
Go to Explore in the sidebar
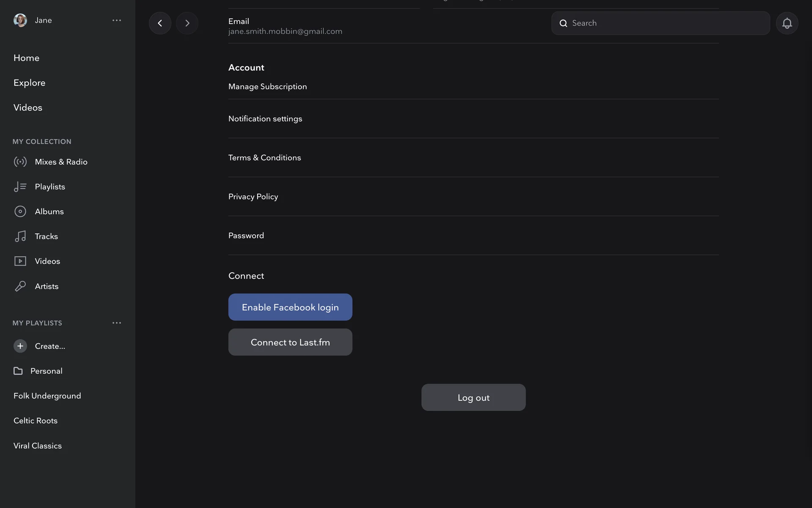point(29,83)
